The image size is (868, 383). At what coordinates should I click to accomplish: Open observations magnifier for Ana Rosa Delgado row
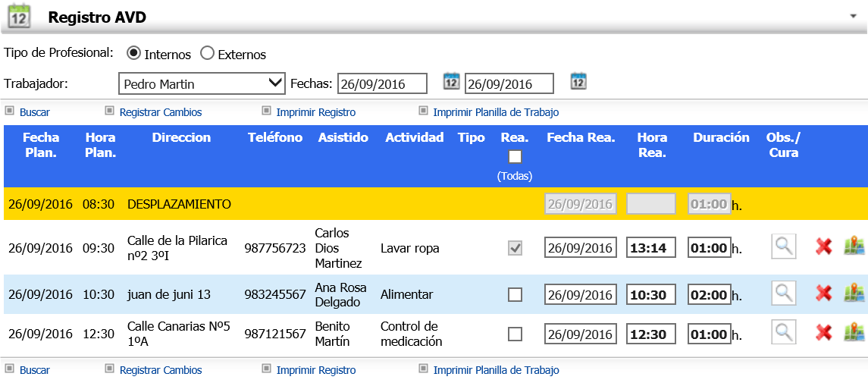783,294
